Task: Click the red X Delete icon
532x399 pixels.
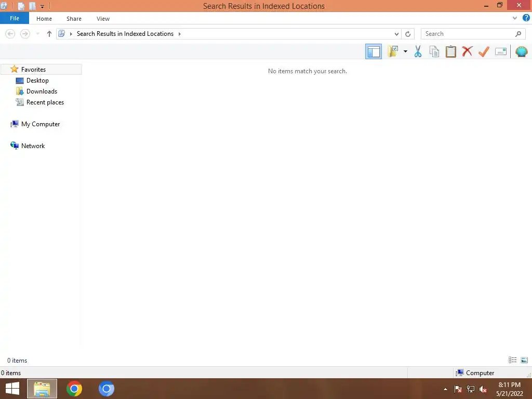Action: pos(467,51)
